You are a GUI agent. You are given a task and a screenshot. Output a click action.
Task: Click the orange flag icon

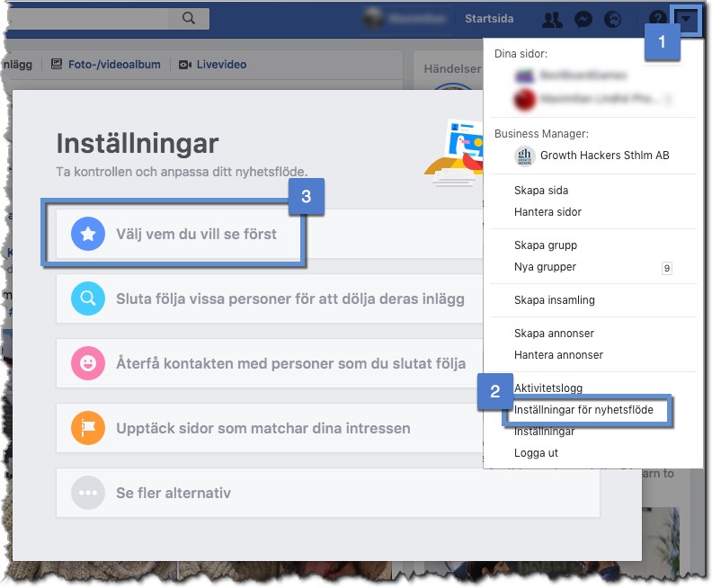tap(88, 429)
